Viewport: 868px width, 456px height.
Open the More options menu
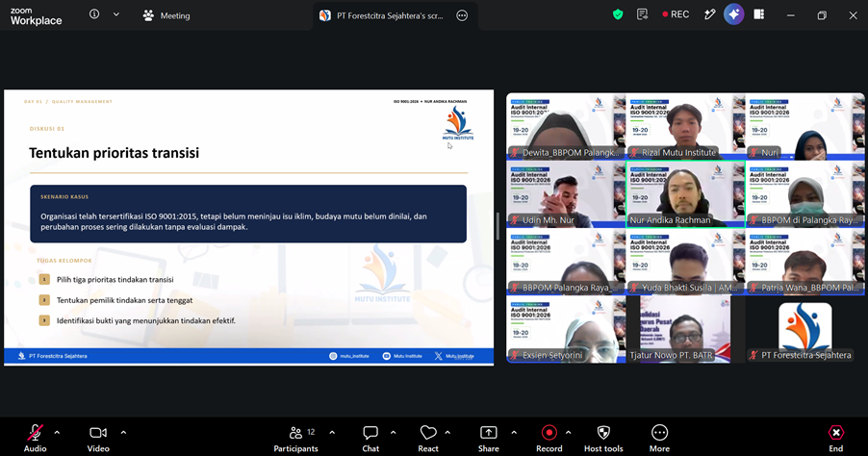pyautogui.click(x=659, y=439)
